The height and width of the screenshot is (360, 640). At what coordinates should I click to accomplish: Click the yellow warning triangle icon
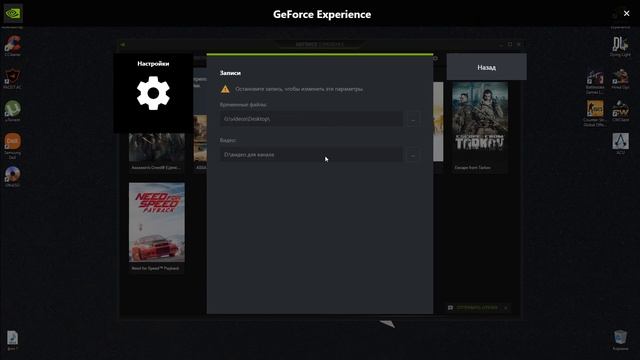pyautogui.click(x=225, y=89)
